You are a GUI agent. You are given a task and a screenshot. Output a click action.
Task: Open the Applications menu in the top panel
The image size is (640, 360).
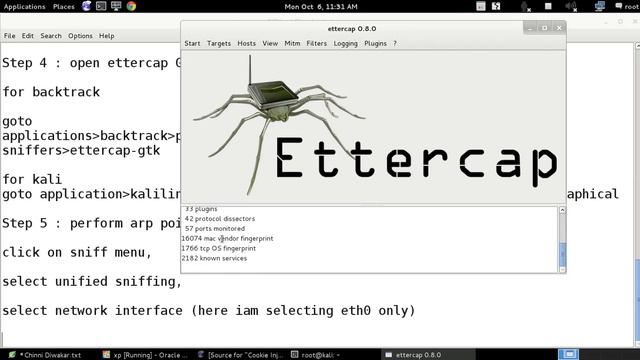[24, 7]
